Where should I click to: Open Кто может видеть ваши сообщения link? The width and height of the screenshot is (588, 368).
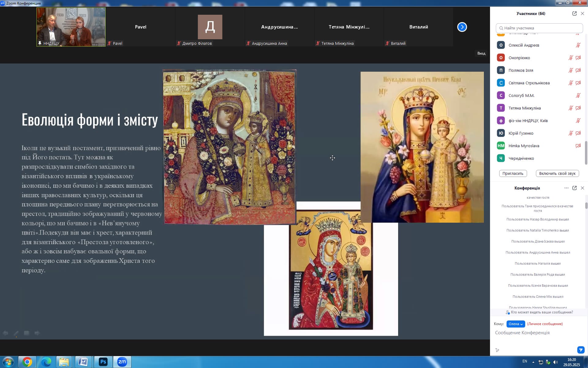pos(539,312)
